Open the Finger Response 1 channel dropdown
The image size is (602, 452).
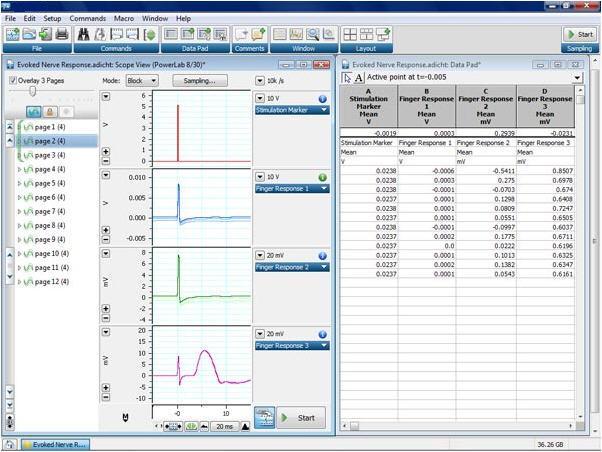tap(292, 189)
